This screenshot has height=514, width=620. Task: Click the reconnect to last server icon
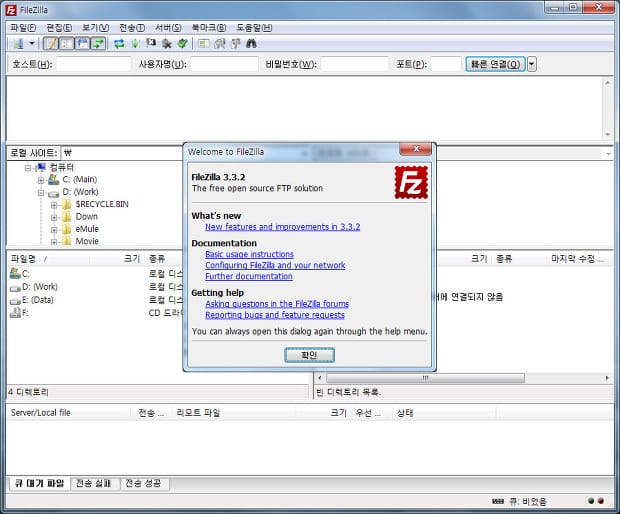pyautogui.click(x=182, y=43)
